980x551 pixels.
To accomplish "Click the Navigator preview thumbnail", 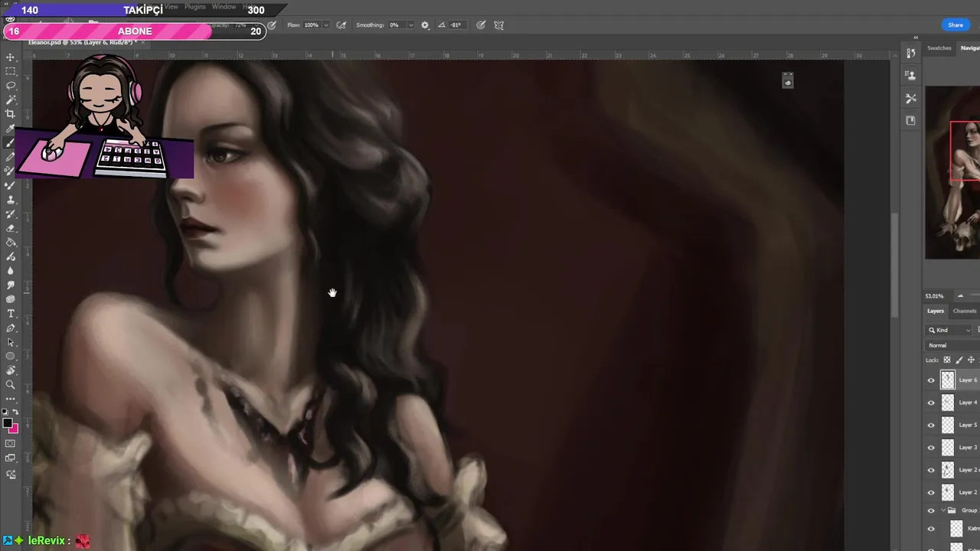I will tap(952, 172).
